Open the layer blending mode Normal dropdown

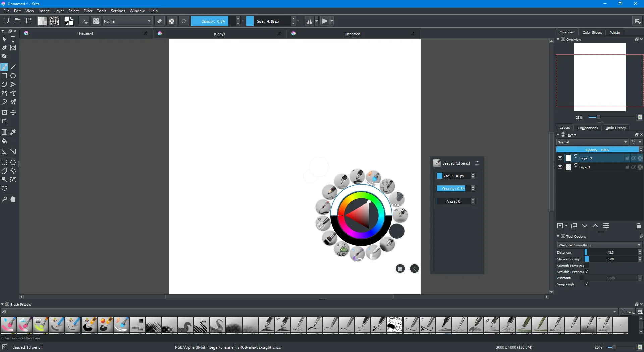pos(592,142)
